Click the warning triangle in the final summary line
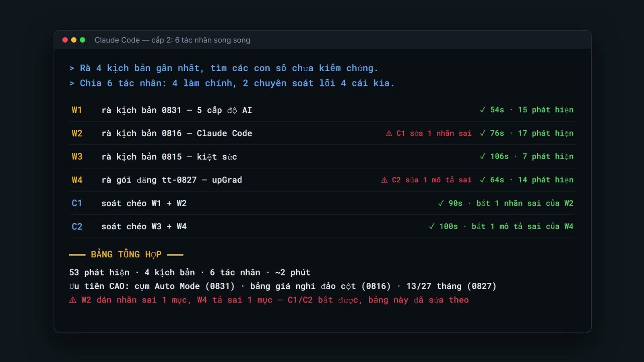This screenshot has width=644, height=362. tap(73, 300)
